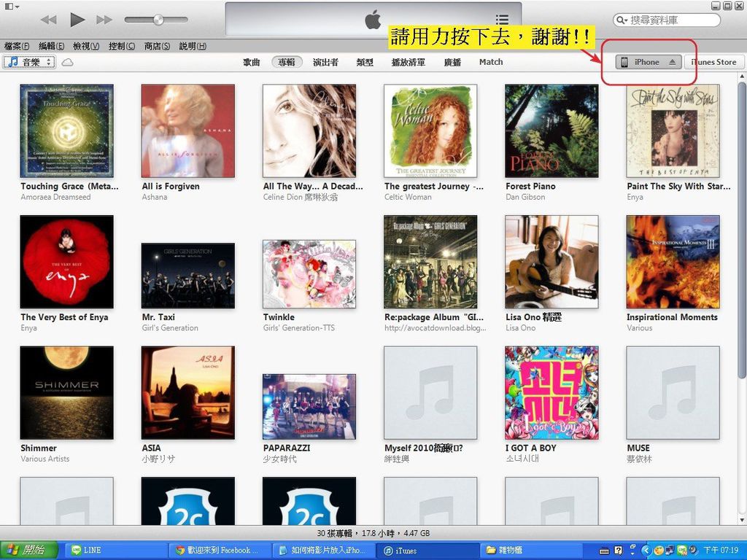Open the 檢視 (View) menu
Viewport: 747px width, 560px height.
tap(86, 46)
